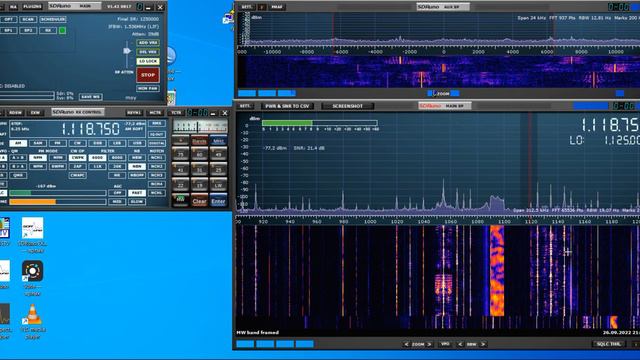
Task: Click the ZAP button
Action: point(78,167)
